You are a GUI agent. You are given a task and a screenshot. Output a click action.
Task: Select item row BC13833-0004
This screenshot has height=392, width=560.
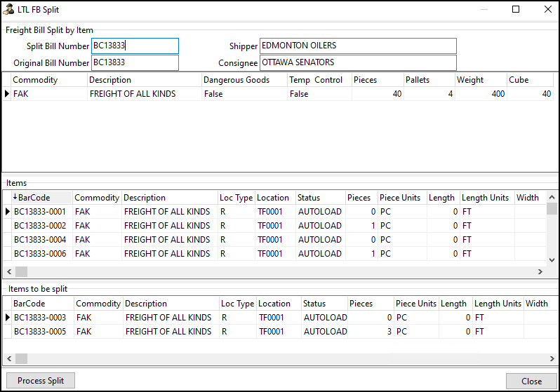274,240
